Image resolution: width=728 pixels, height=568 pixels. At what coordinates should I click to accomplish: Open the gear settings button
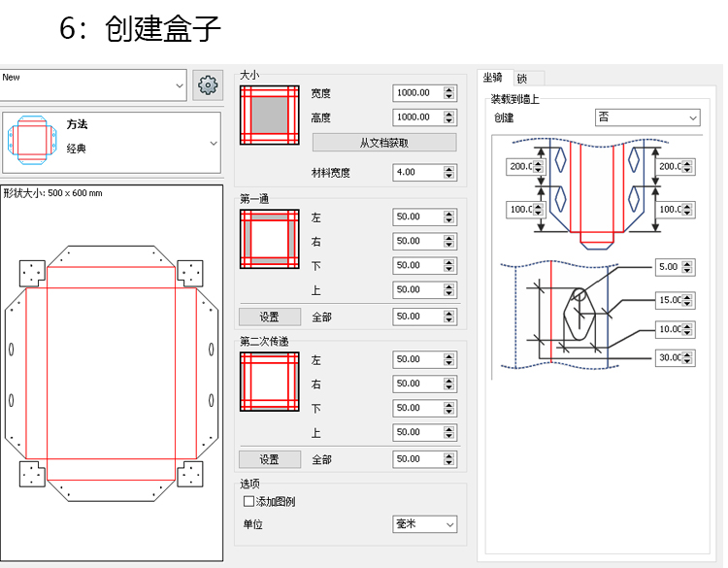(x=208, y=85)
